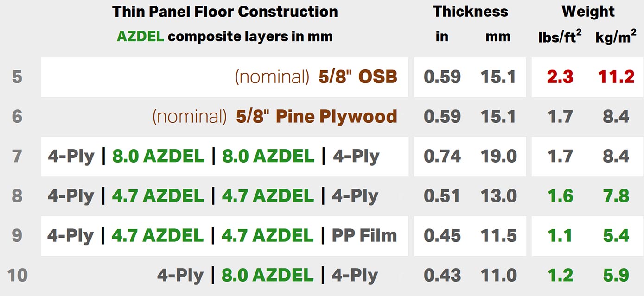Click the Weight column header
Viewport: 644px width, 296px height.
pyautogui.click(x=588, y=12)
